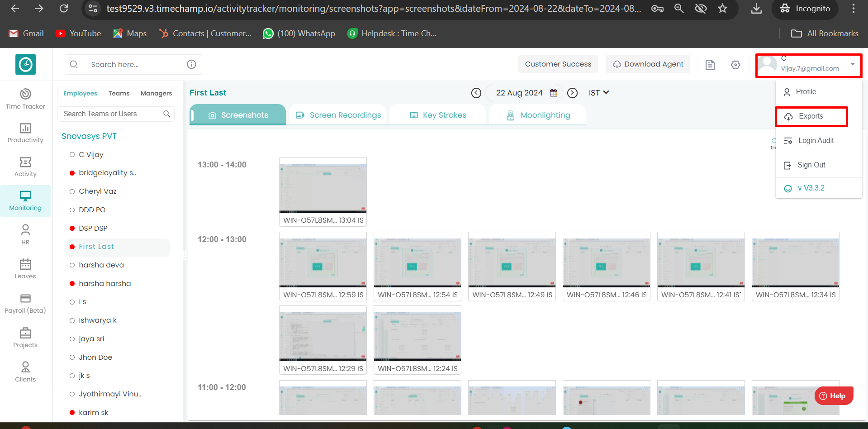Open the Maps bookmark
868x429 pixels.
point(130,33)
